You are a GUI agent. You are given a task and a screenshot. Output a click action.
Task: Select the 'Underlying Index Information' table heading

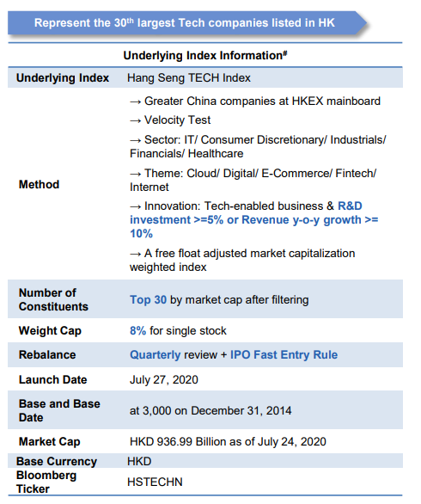pyautogui.click(x=205, y=56)
